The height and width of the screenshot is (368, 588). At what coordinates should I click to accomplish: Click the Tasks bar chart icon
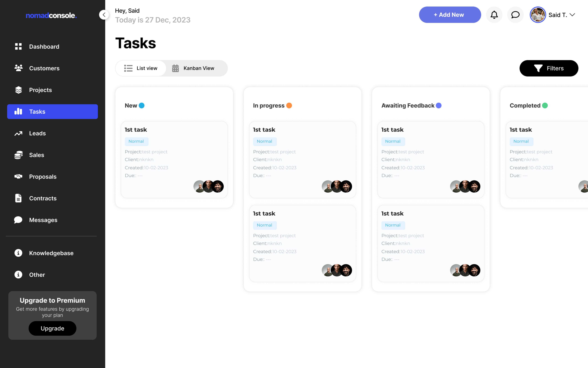(x=18, y=111)
